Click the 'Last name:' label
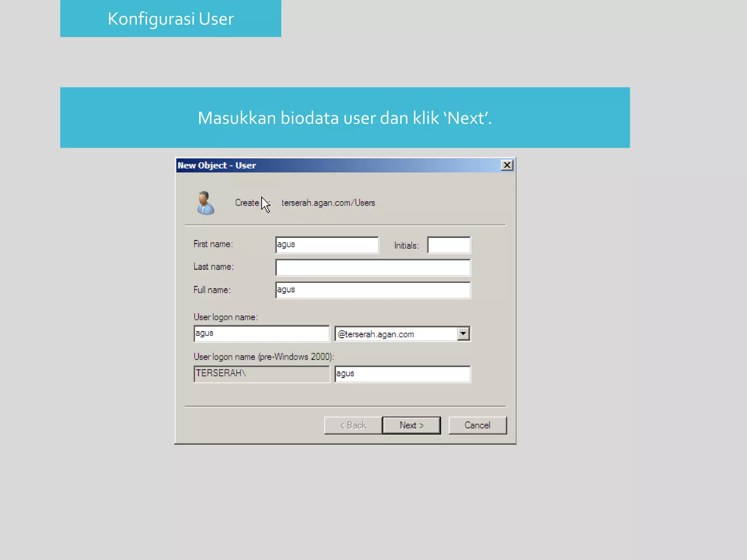The width and height of the screenshot is (747, 560). (213, 267)
